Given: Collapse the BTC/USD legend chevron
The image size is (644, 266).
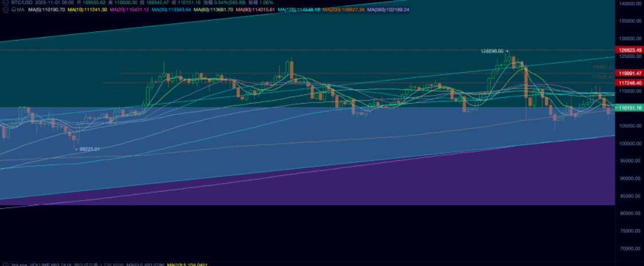Looking at the screenshot, I should [x=6, y=3].
